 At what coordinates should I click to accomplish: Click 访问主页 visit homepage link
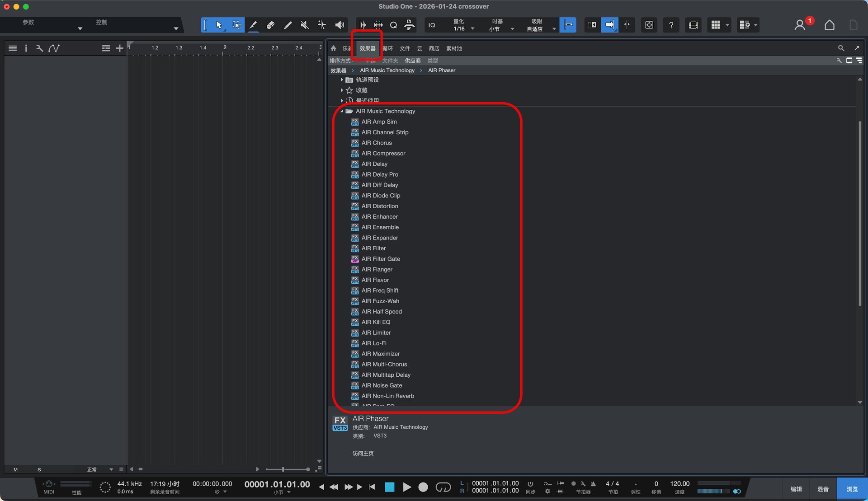click(x=363, y=453)
